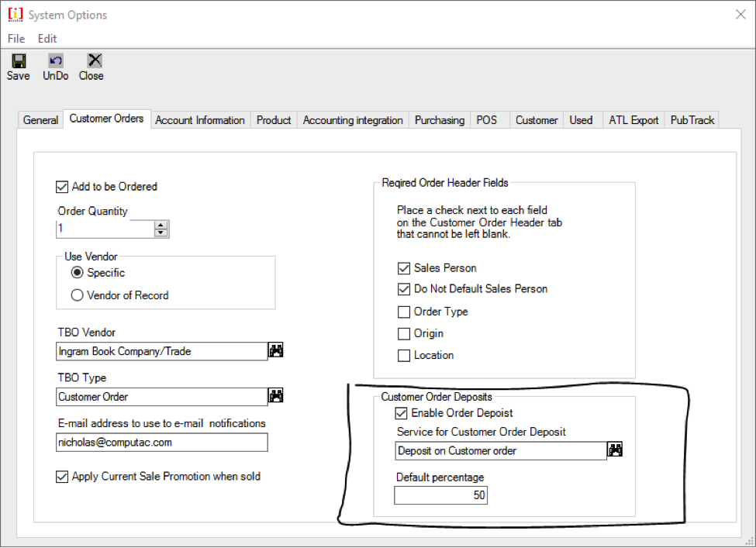This screenshot has height=548, width=756.
Task: Select the Customer Orders tab
Action: [106, 119]
